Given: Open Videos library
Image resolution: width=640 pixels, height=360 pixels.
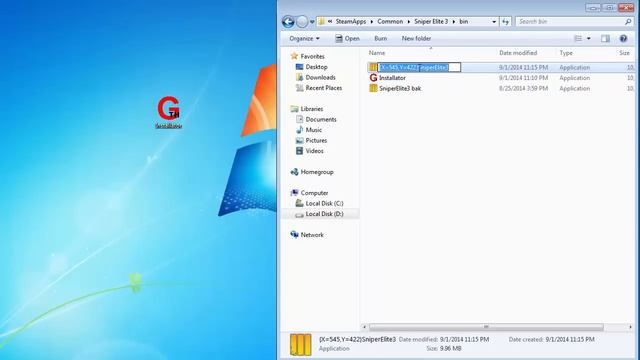Looking at the screenshot, I should click(314, 151).
